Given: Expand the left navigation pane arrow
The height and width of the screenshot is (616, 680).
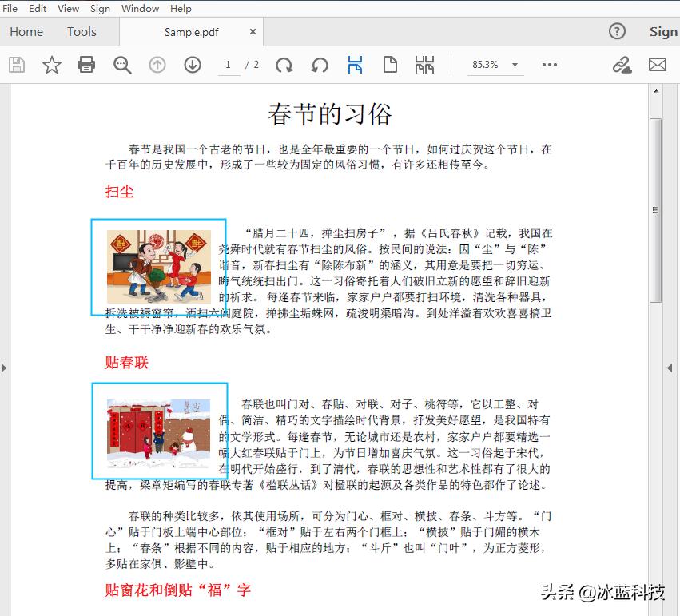Looking at the screenshot, I should (x=4, y=368).
